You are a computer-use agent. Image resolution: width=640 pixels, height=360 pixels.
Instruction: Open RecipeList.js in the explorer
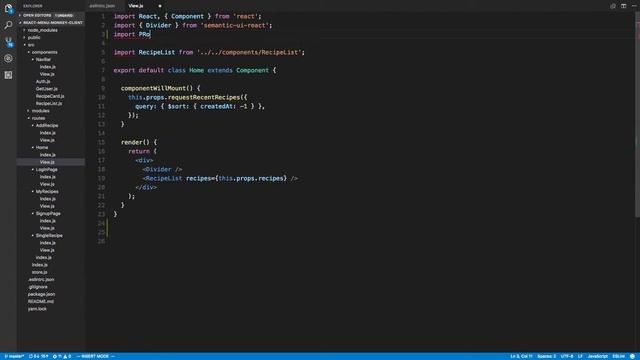(49, 103)
